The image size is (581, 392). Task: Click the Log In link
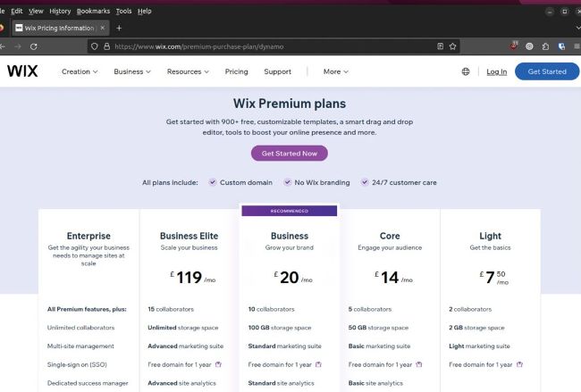496,71
